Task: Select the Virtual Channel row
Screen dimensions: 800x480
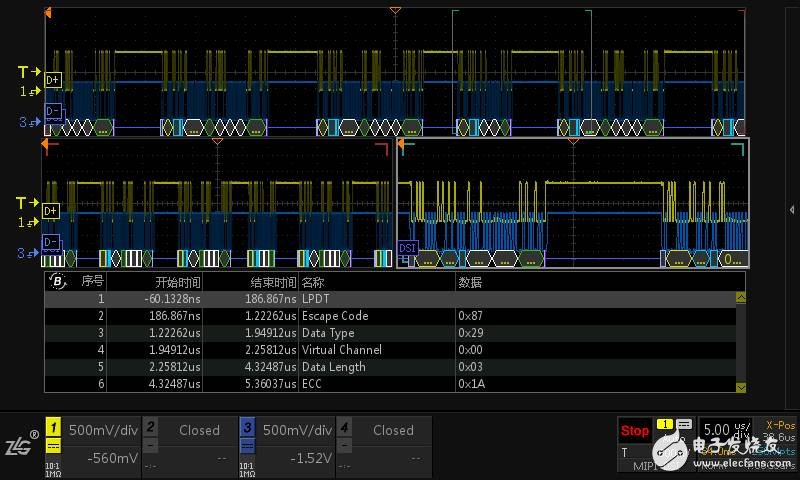Action: click(390, 349)
